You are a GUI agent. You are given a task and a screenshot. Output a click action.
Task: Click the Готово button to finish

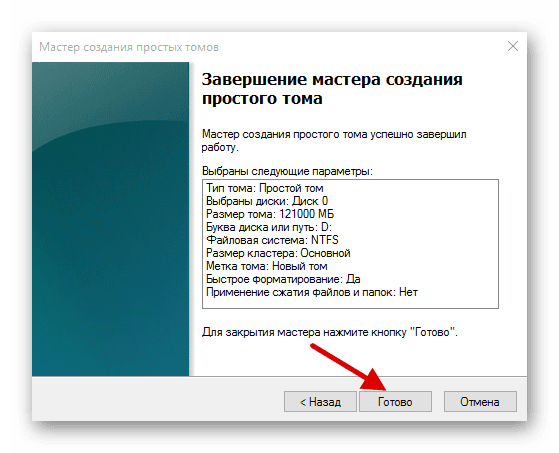coord(395,402)
